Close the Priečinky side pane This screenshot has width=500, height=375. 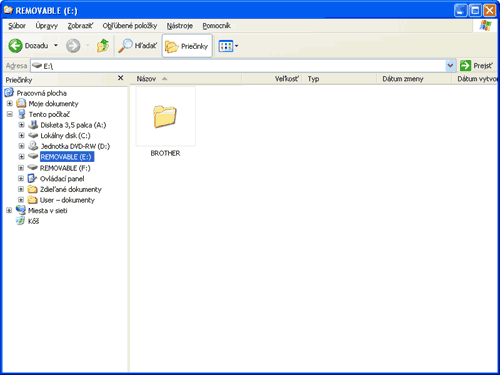[121, 78]
